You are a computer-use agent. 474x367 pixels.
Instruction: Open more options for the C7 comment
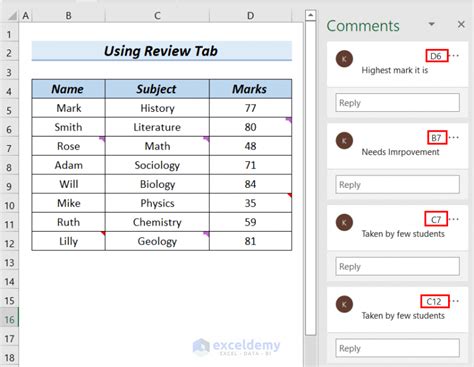tap(454, 219)
